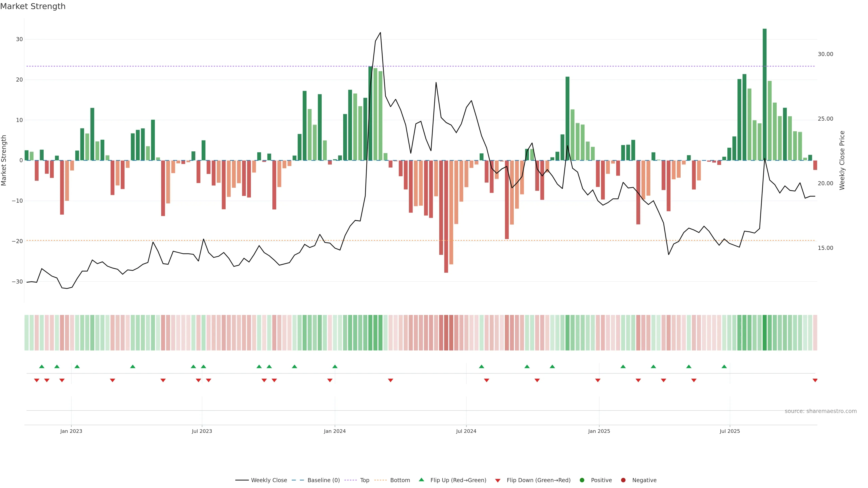Click the 'source: sharemaestro.com' text
The width and height of the screenshot is (868, 488).
click(x=821, y=411)
